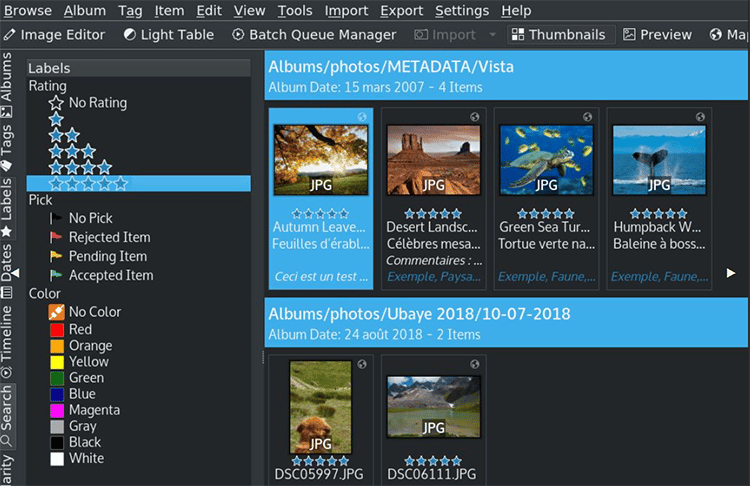This screenshot has height=486, width=750.
Task: Click the Vista album header
Action: click(x=506, y=76)
